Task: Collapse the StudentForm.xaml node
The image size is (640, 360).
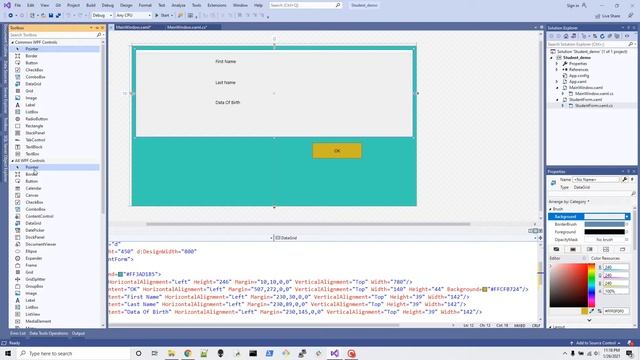Action: point(557,100)
